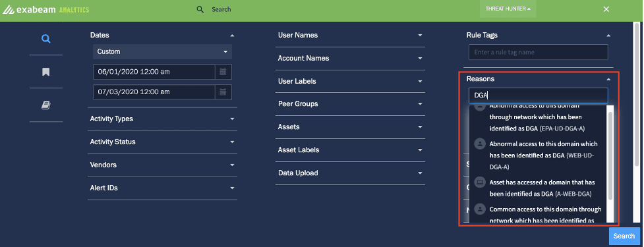Expand the Activity Types filter

click(x=162, y=119)
